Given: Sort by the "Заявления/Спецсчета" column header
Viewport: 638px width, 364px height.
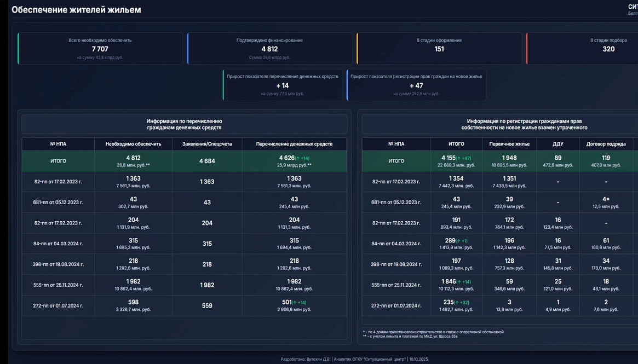Looking at the screenshot, I should pyautogui.click(x=207, y=144).
